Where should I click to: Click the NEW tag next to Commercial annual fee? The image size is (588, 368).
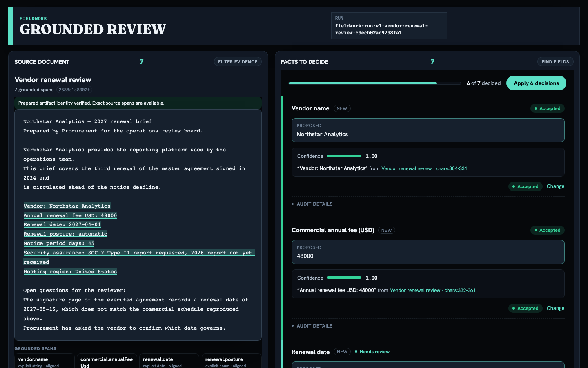[x=387, y=230]
